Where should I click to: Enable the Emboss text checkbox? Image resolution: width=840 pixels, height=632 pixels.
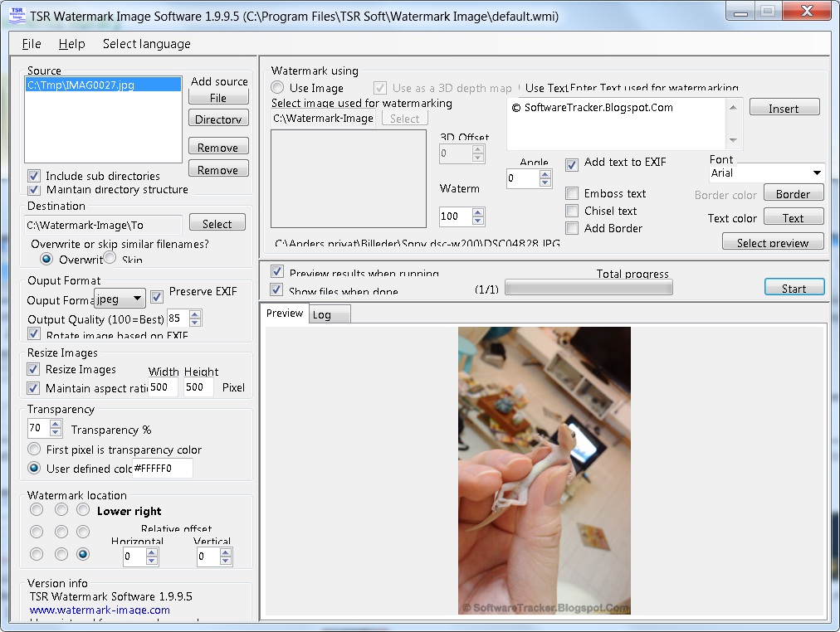pyautogui.click(x=572, y=193)
